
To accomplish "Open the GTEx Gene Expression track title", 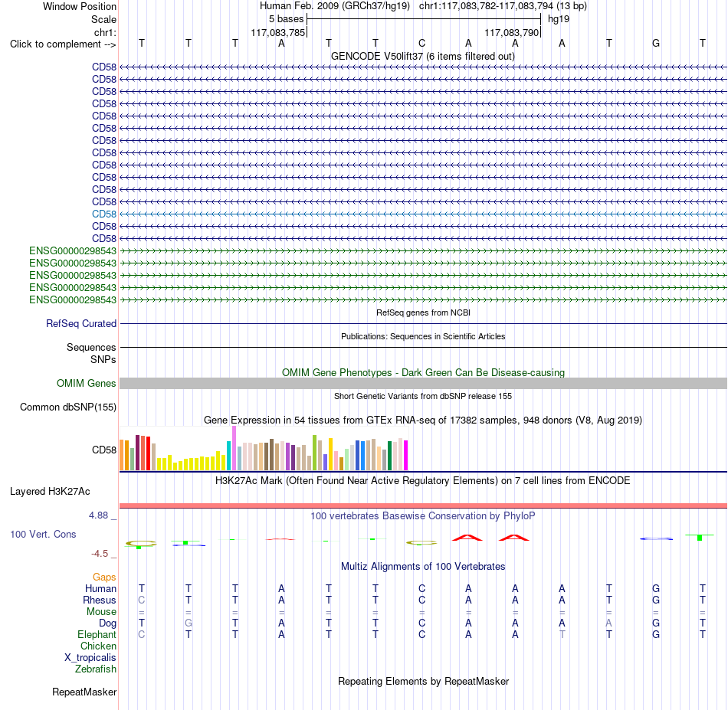I will click(422, 420).
